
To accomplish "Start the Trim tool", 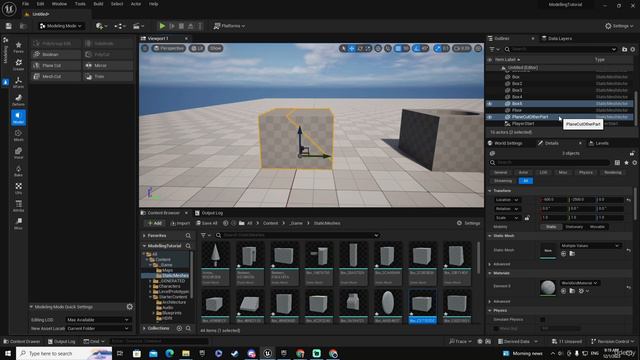I will pyautogui.click(x=109, y=76).
